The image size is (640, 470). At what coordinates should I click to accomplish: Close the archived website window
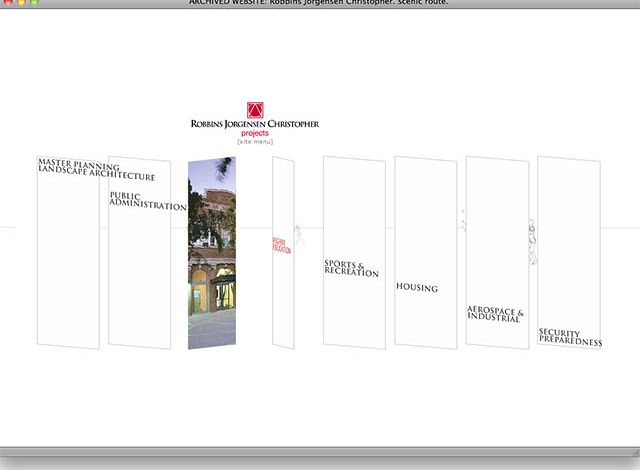pyautogui.click(x=7, y=3)
